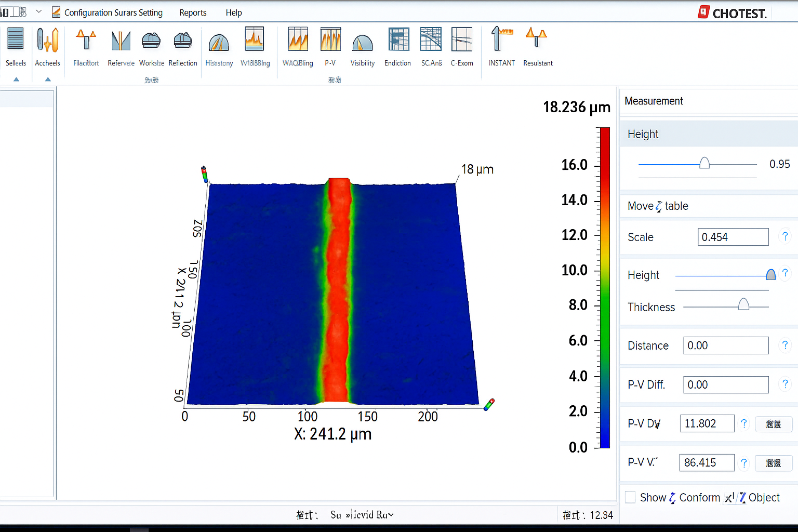Screen dimensions: 798x532
Task: Click the button next to P-V Dy field
Action: point(773,424)
